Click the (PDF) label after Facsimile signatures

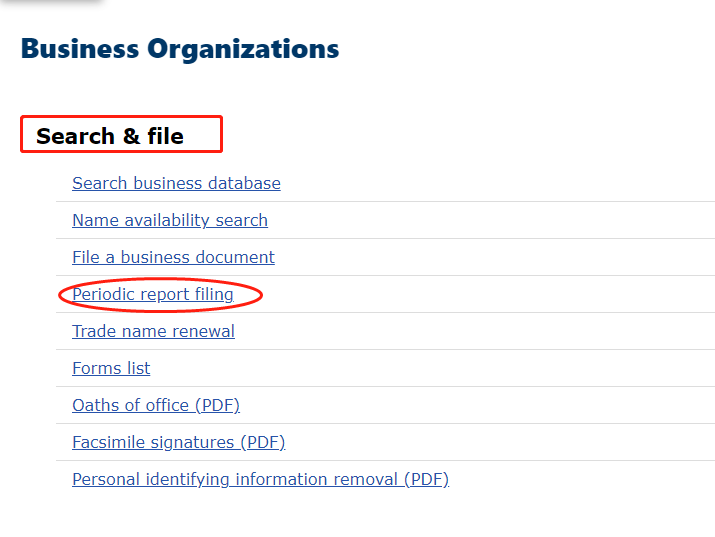[x=262, y=442]
